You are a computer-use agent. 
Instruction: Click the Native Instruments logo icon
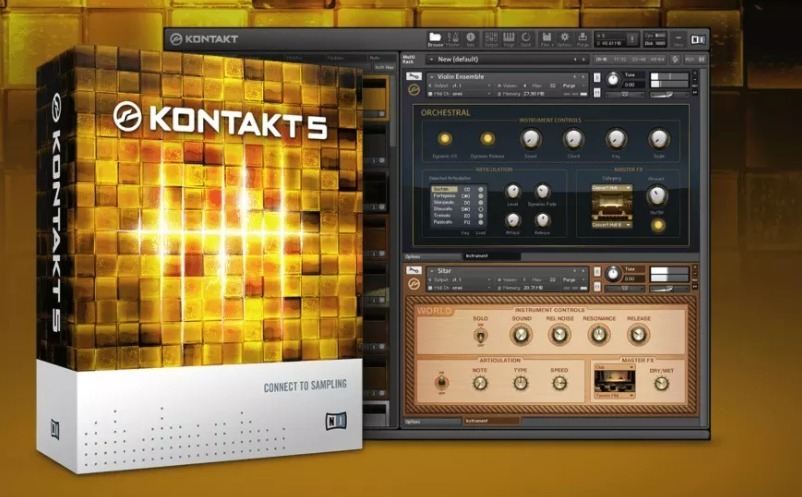click(698, 39)
